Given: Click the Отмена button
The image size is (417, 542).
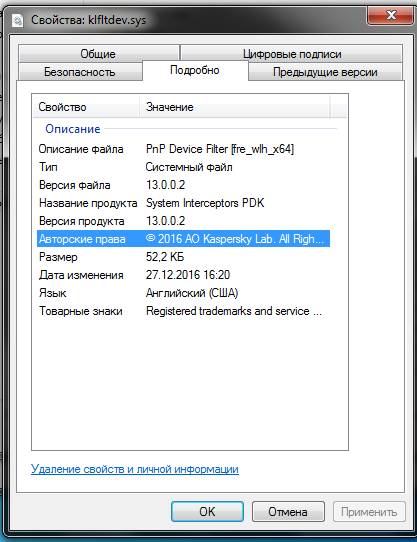Looking at the screenshot, I should tap(288, 512).
